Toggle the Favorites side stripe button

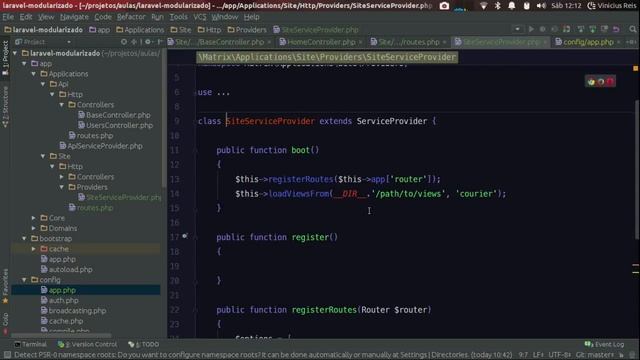coord(5,286)
